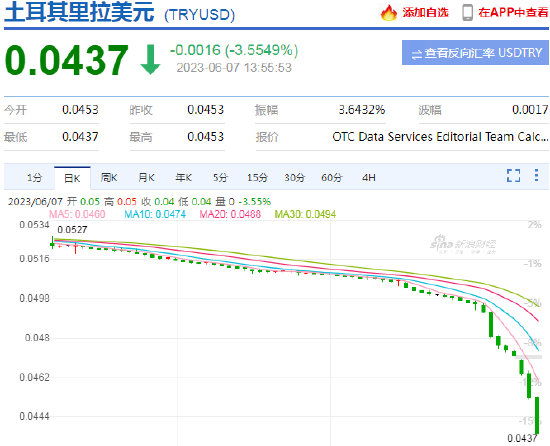Toggle the MA5 moving average legend

[x=77, y=214]
